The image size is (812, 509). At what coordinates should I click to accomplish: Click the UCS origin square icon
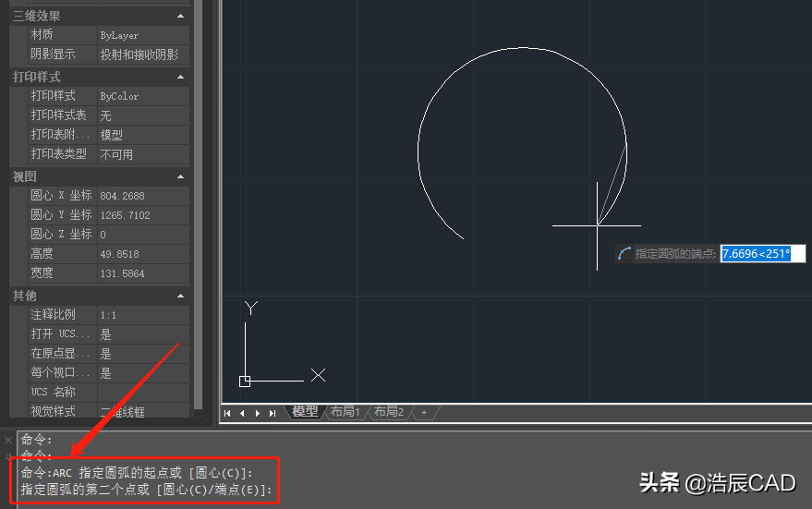(x=245, y=382)
